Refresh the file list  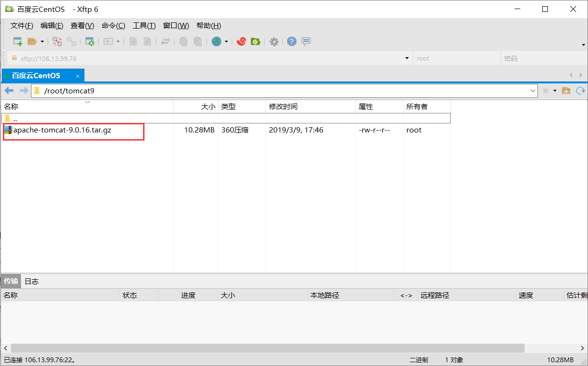tap(581, 91)
